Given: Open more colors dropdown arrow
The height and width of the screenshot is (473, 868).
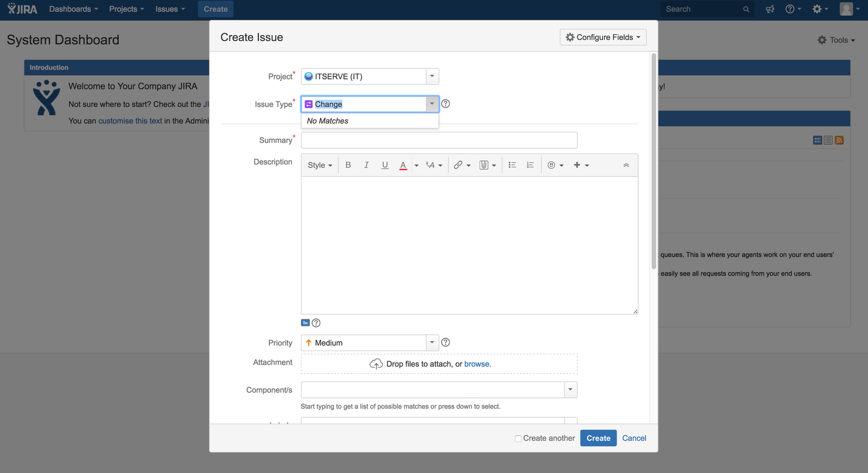Looking at the screenshot, I should tap(416, 166).
